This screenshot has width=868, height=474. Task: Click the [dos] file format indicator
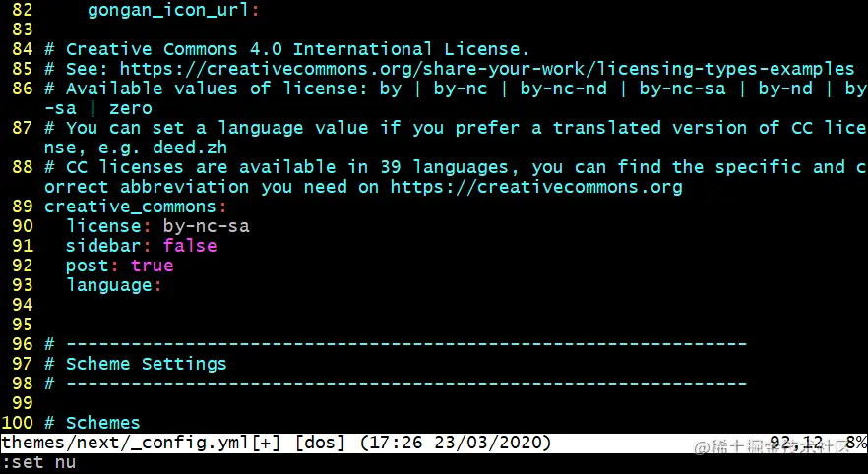(320, 444)
